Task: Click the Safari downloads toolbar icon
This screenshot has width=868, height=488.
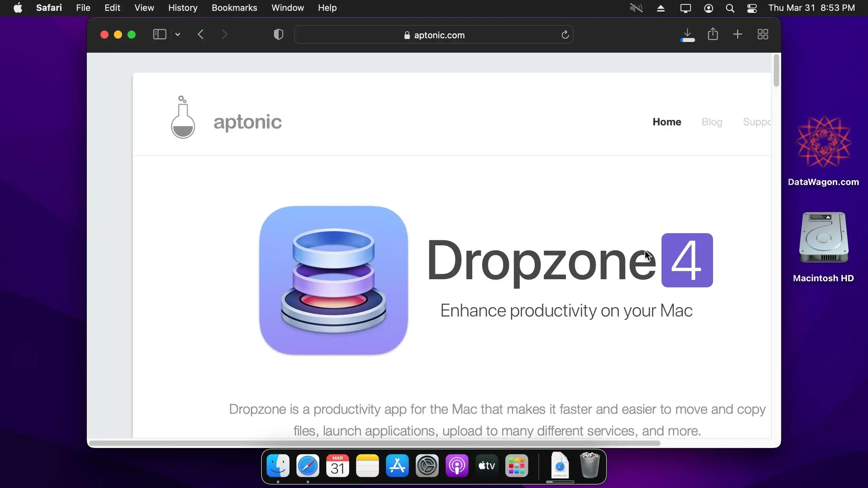Action: (x=687, y=35)
